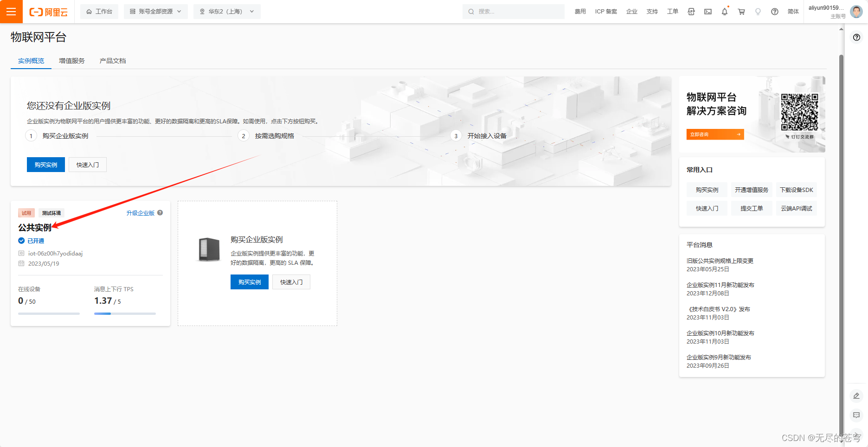Click the right sidebar help circle icon

coord(856,38)
